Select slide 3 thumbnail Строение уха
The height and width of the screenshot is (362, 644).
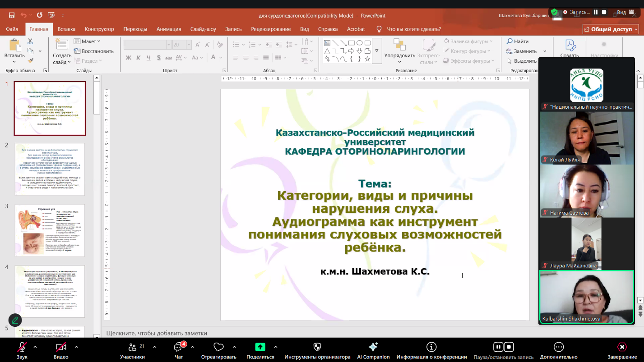click(50, 230)
